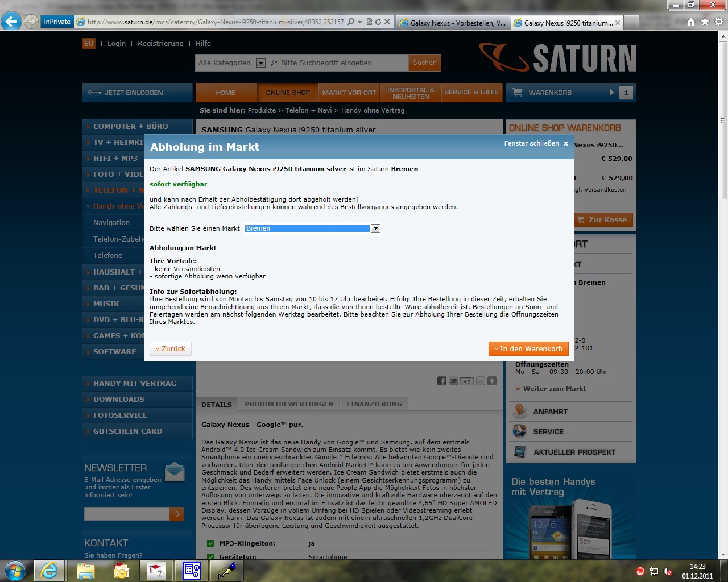
Task: Click the key icon beside Jetzt Einloggen
Action: pos(94,92)
